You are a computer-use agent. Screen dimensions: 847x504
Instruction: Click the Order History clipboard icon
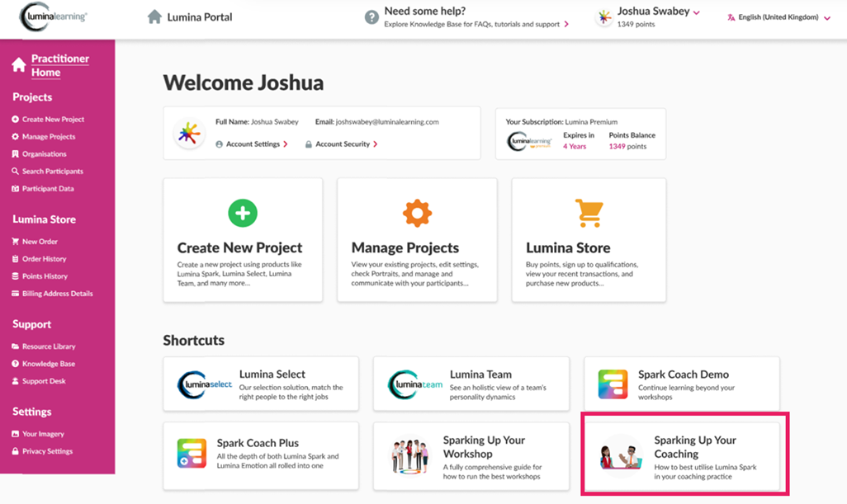(x=15, y=258)
